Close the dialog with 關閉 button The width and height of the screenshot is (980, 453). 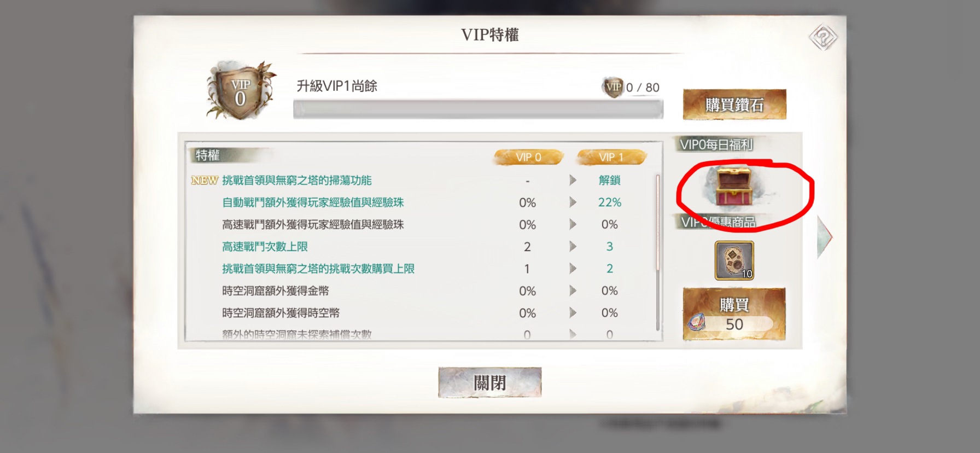pyautogui.click(x=489, y=382)
